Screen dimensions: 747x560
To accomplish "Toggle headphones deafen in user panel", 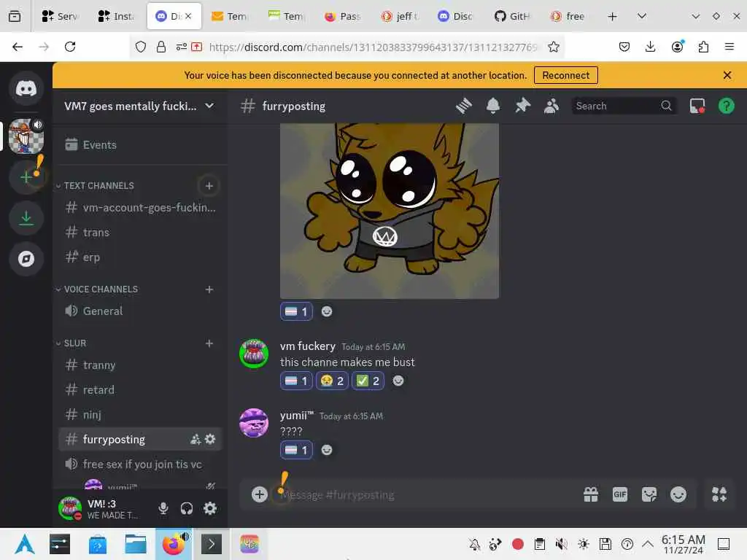I will tap(187, 508).
